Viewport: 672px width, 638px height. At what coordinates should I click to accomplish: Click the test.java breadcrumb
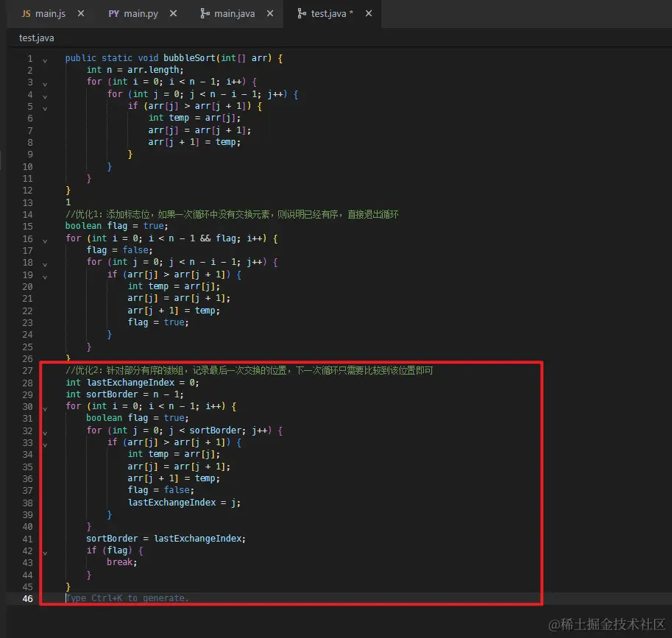pos(36,38)
